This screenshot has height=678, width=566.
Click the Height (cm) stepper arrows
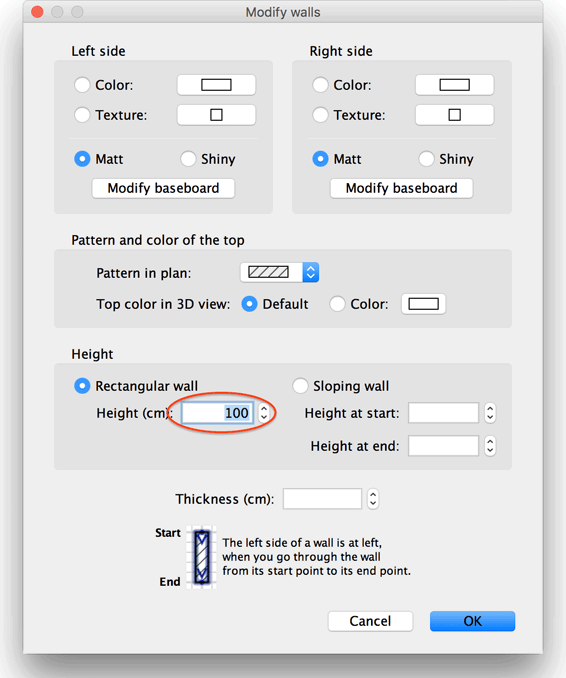coord(264,413)
